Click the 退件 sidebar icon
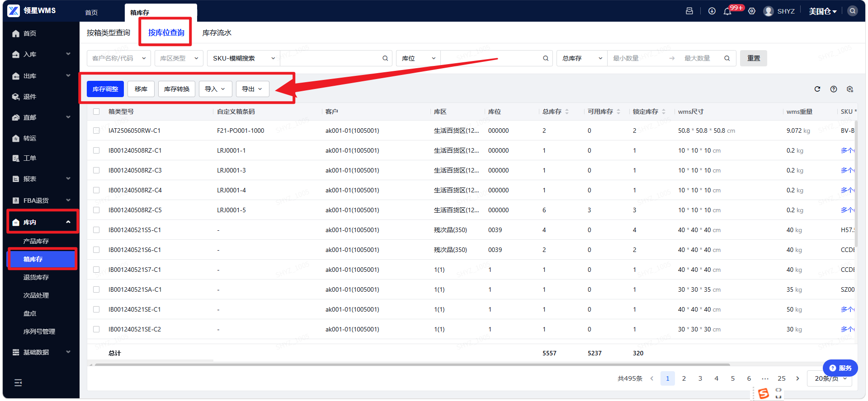 coord(16,97)
